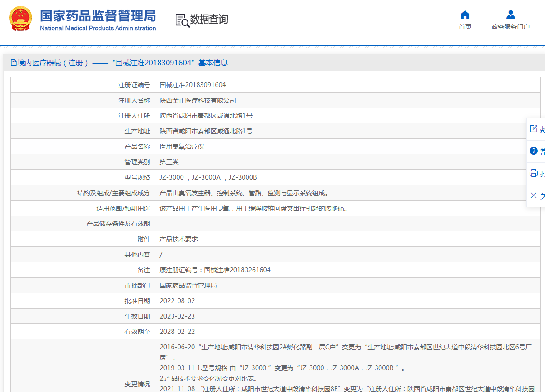Click the national emblem logo

[x=20, y=19]
